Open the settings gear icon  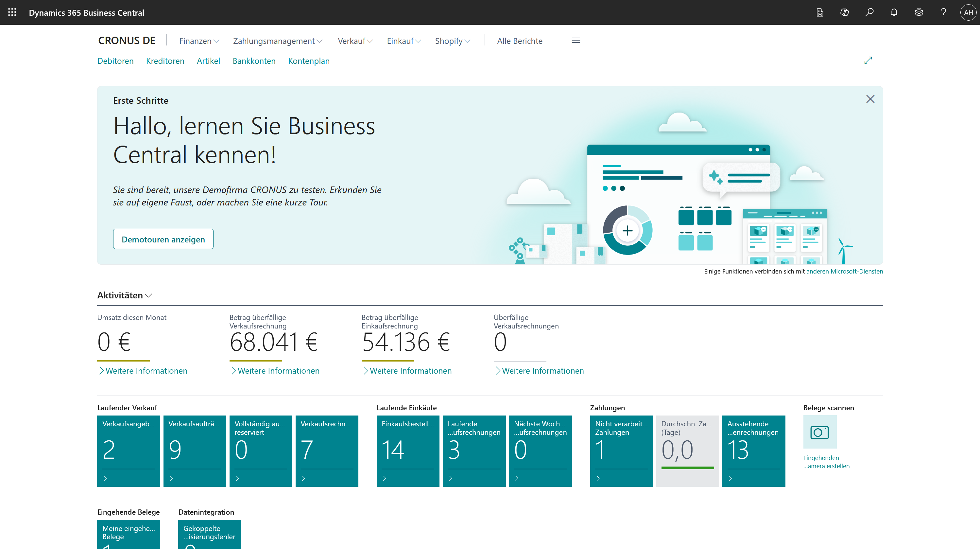[919, 12]
